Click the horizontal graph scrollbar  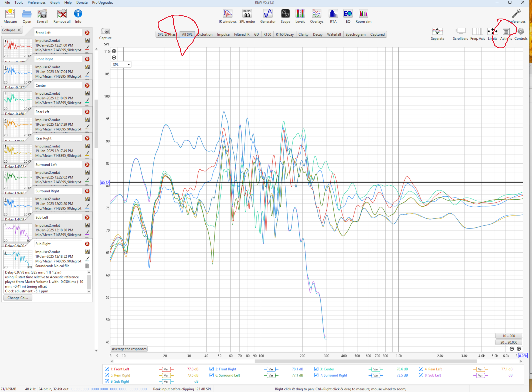click(365, 361)
